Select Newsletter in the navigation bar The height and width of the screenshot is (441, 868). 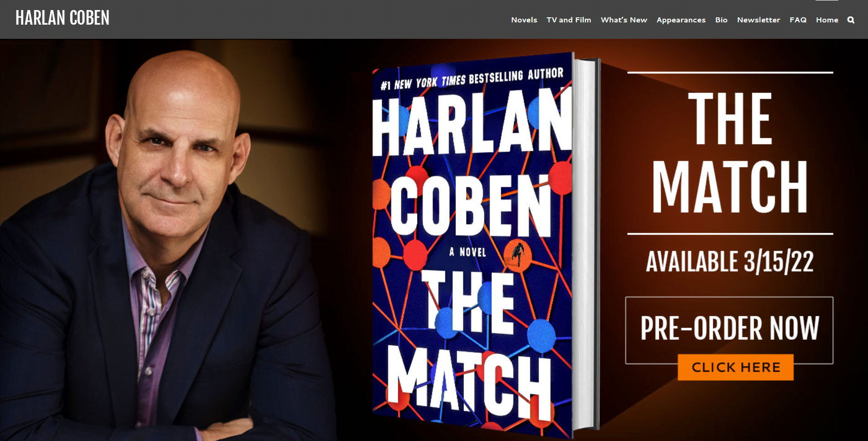tap(759, 20)
